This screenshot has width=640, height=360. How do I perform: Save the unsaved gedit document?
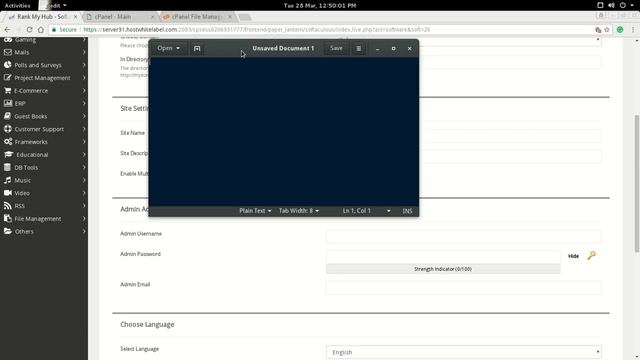pyautogui.click(x=336, y=48)
